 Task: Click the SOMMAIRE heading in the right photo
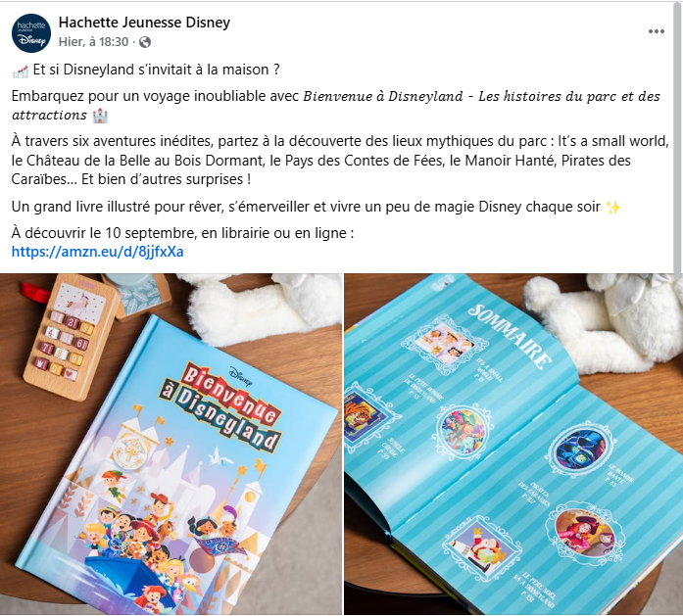click(510, 336)
